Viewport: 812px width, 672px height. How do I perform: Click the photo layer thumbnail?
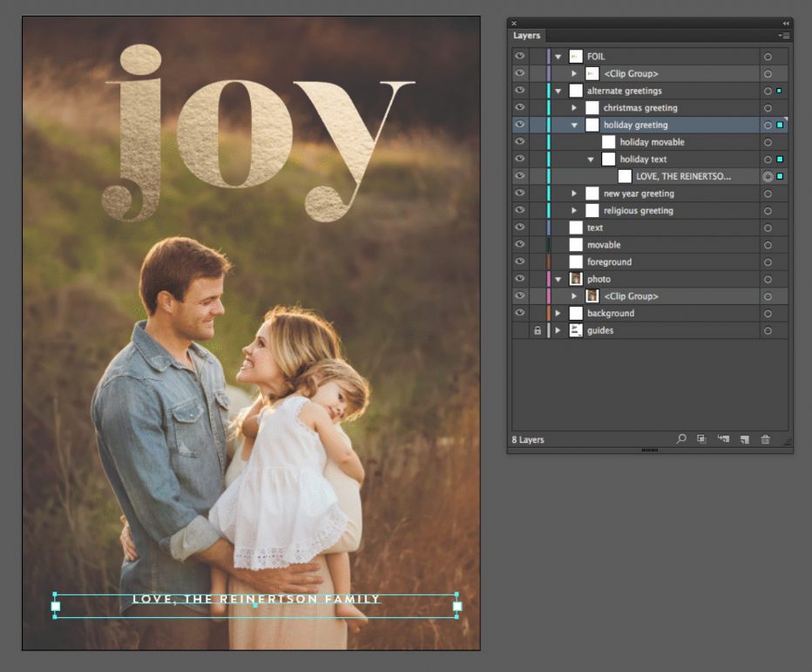576,279
